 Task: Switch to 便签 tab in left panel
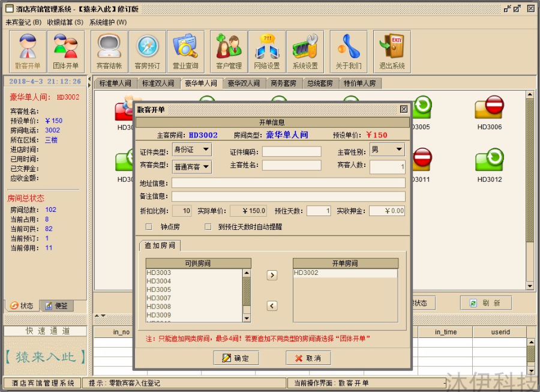(x=56, y=306)
